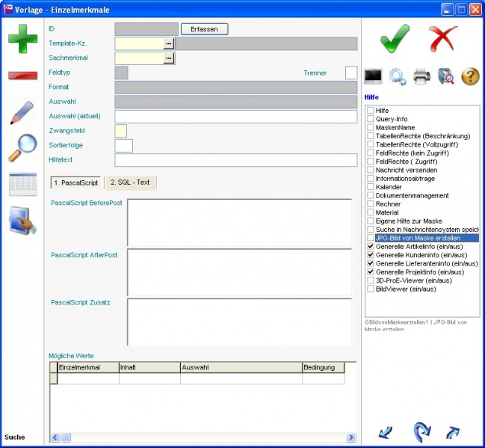Switch to the 2. SQL - Text tab

(x=130, y=182)
